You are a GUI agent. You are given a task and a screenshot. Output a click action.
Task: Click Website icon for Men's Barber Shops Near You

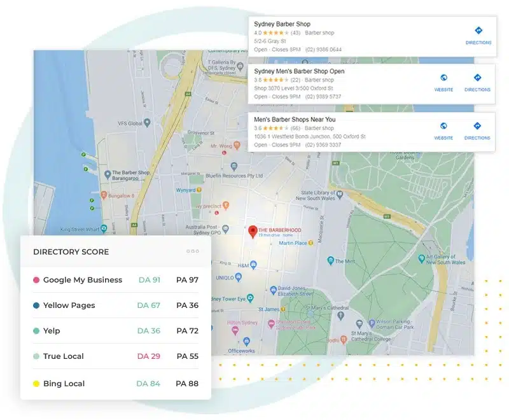pos(443,126)
